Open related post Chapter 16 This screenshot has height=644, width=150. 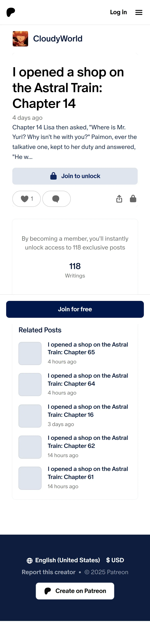[x=88, y=411]
